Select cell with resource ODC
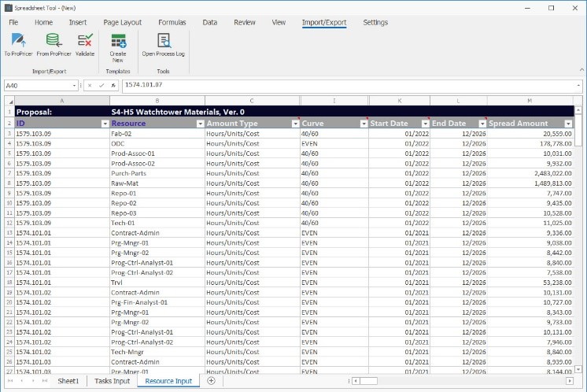Viewport: 587px width, 392px height. pos(157,144)
